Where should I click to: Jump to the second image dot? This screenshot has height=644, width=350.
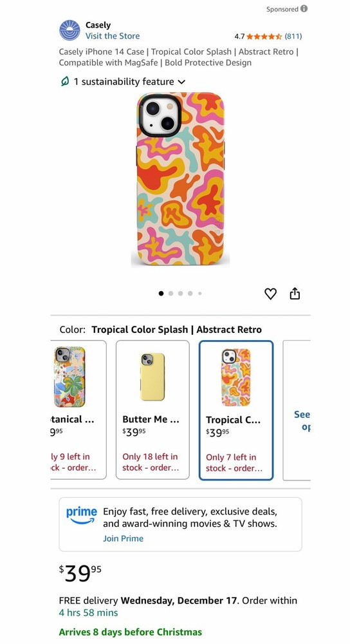(170, 293)
